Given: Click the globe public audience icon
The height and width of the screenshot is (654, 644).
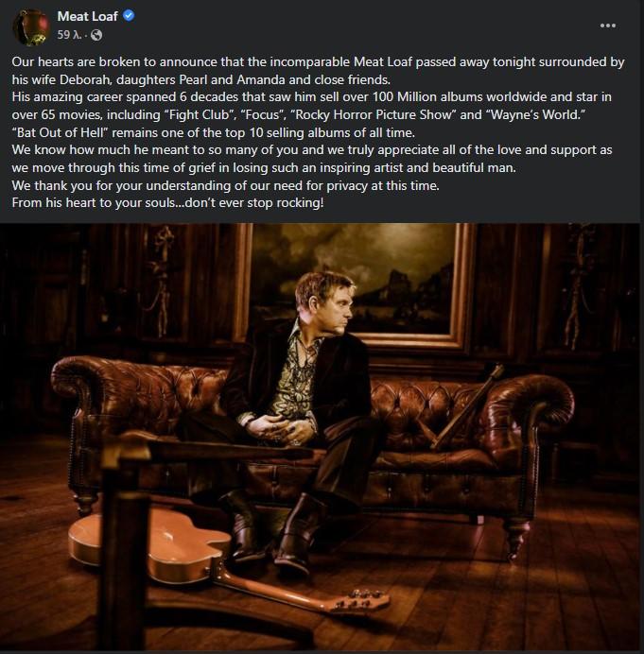Looking at the screenshot, I should (x=96, y=35).
